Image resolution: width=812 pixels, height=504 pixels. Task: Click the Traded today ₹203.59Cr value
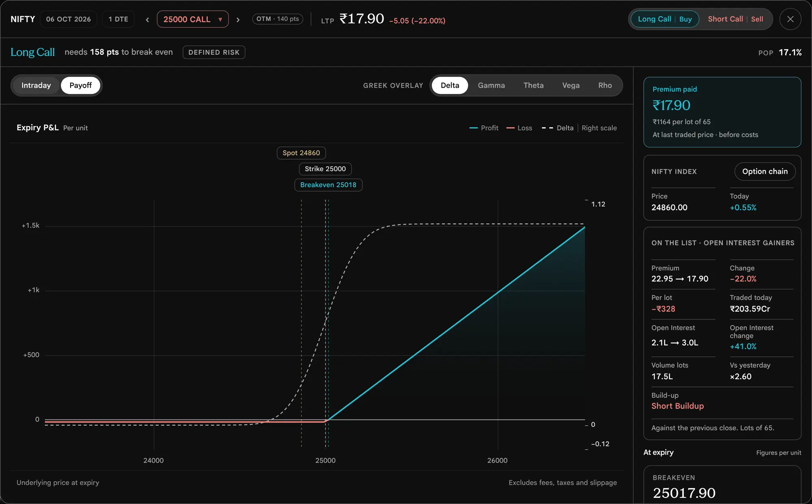[x=750, y=309]
